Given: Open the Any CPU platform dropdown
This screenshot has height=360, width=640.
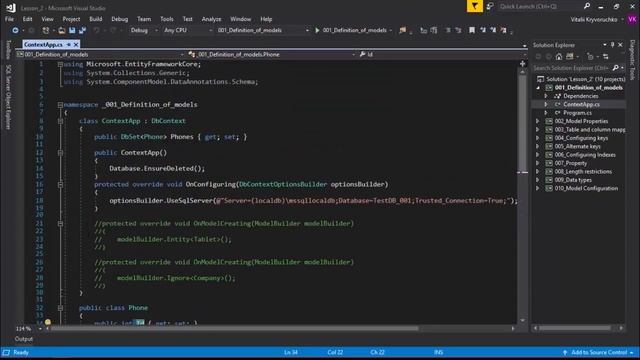Looking at the screenshot, I should coord(188,30).
